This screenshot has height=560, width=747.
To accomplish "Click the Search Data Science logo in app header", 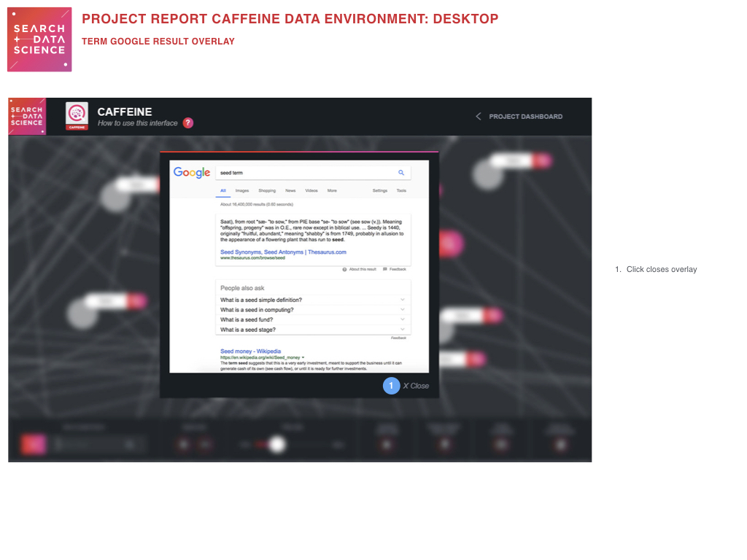I will [27, 117].
